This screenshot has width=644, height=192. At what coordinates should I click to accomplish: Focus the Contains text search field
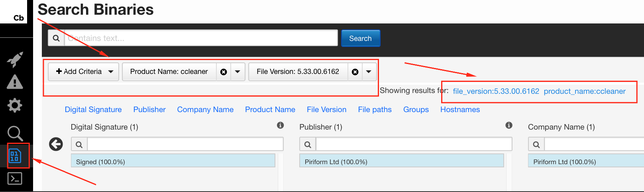click(201, 38)
